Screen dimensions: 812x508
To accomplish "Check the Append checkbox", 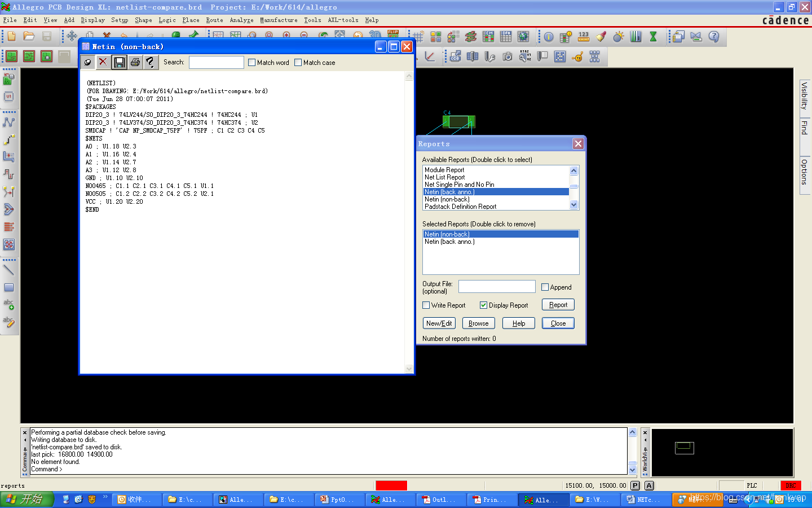I will click(x=545, y=287).
